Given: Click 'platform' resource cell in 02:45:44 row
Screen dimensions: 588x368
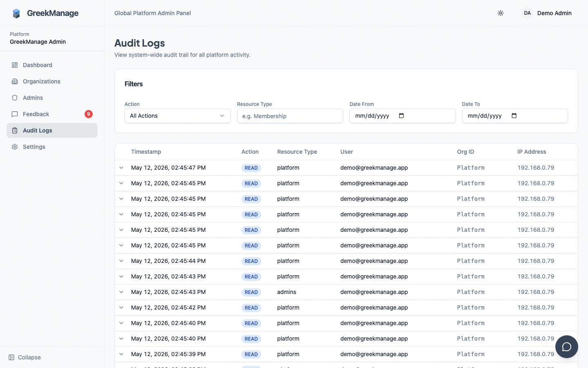Looking at the screenshot, I should 288,261.
